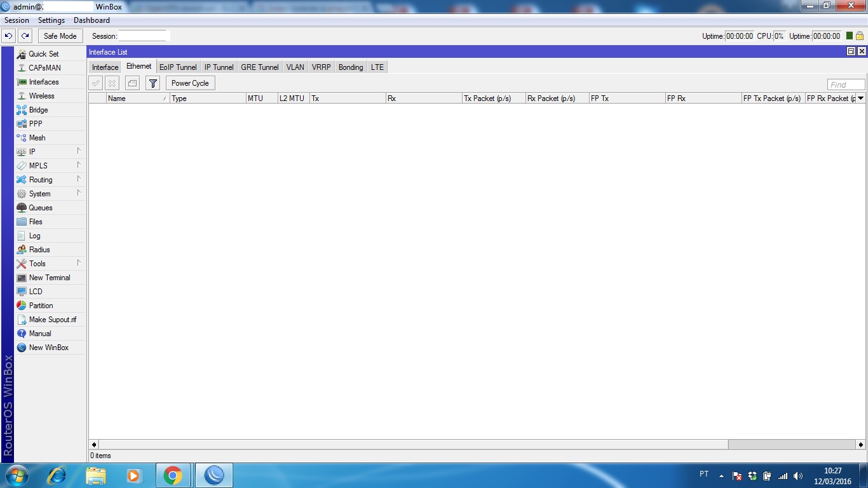
Task: Open Google Chrome from the taskbar
Action: point(172,475)
